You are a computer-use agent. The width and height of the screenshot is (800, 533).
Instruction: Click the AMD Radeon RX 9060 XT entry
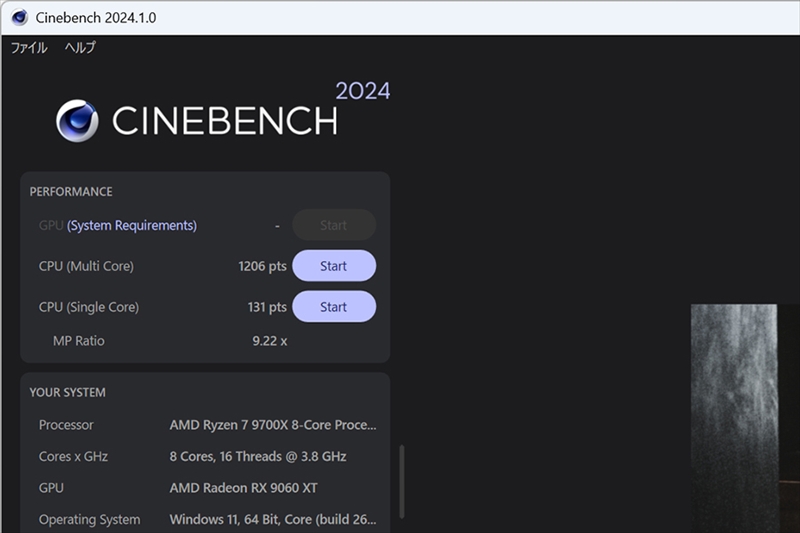(x=243, y=488)
